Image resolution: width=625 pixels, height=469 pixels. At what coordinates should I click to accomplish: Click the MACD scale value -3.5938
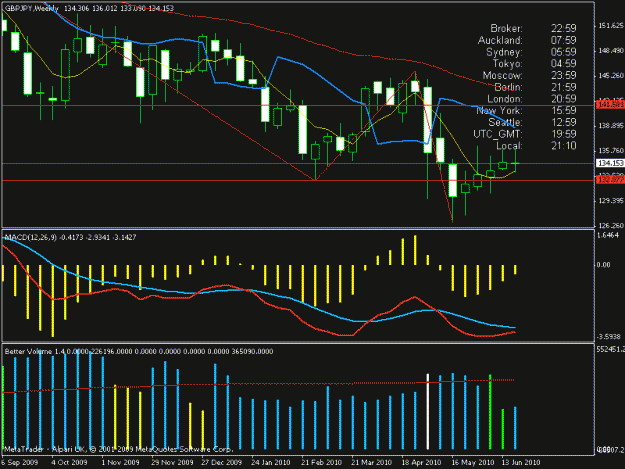(x=609, y=336)
